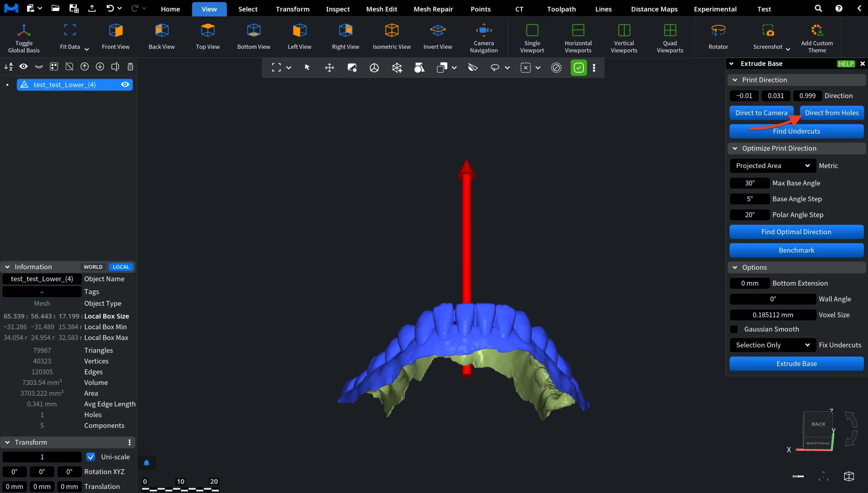The width and height of the screenshot is (868, 493).
Task: Open the Metric Projected Area dropdown
Action: (772, 166)
